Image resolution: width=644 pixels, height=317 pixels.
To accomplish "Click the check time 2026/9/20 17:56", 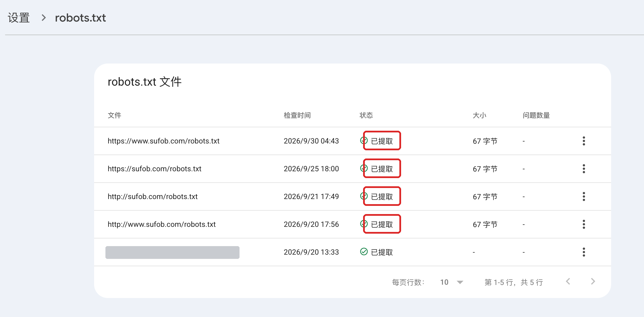I will 311,224.
